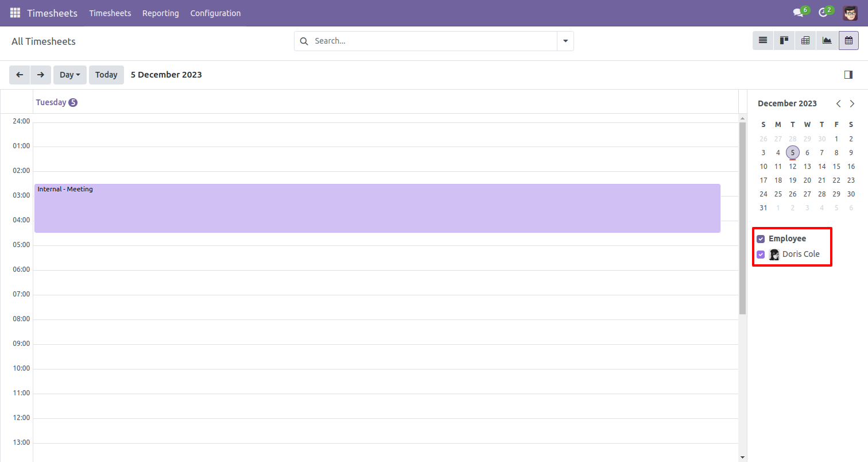Open the Day scale dropdown
Image resolution: width=868 pixels, height=462 pixels.
coord(70,75)
